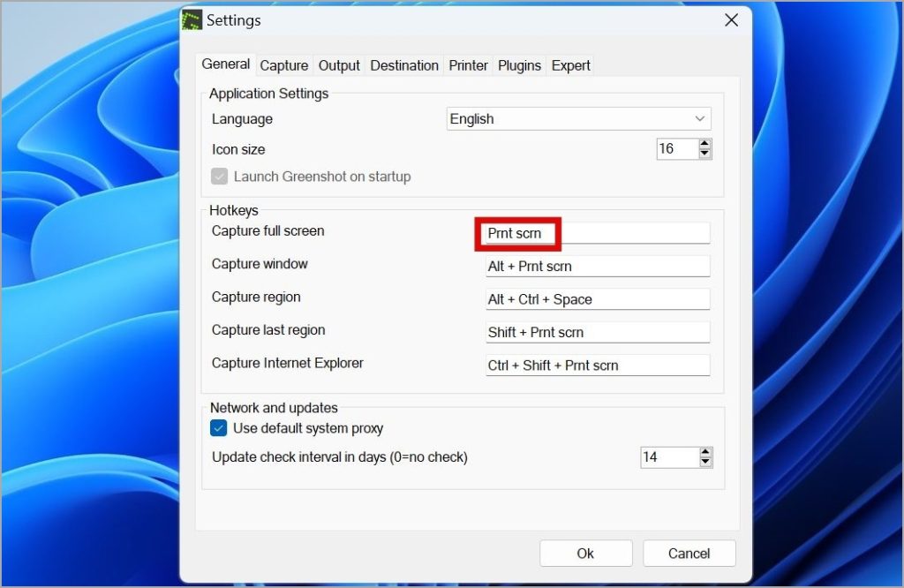Increase Icon size with up arrow
This screenshot has height=588, width=904.
[704, 144]
